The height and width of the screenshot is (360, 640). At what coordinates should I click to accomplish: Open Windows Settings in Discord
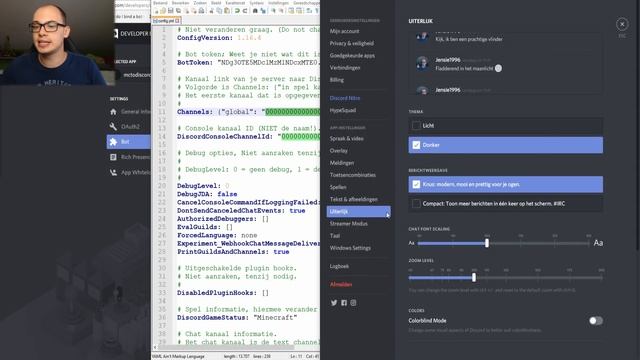(350, 248)
